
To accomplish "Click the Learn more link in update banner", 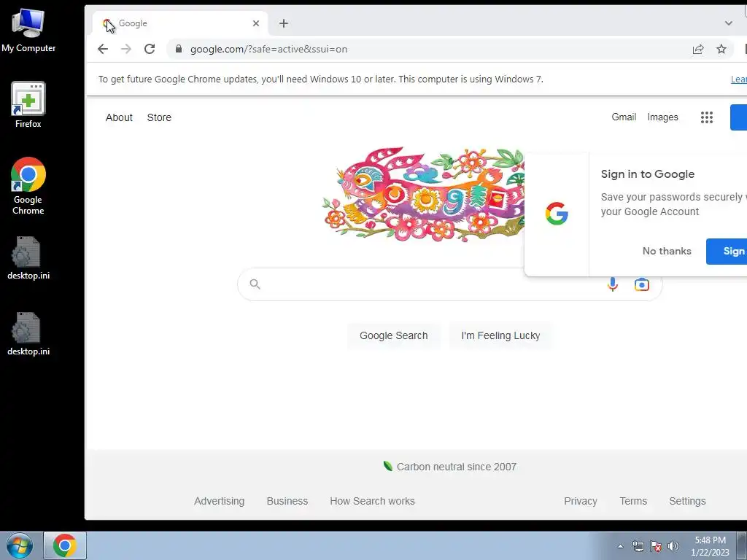I will pyautogui.click(x=739, y=79).
